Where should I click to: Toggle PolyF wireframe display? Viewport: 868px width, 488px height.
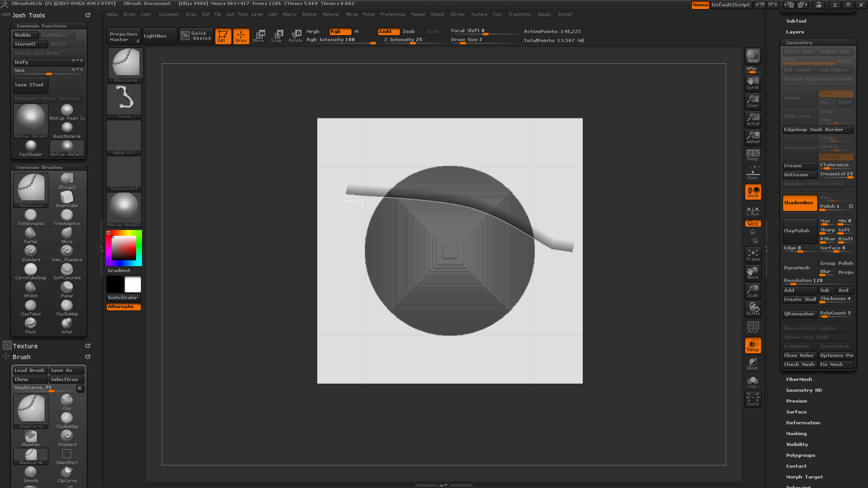[753, 327]
